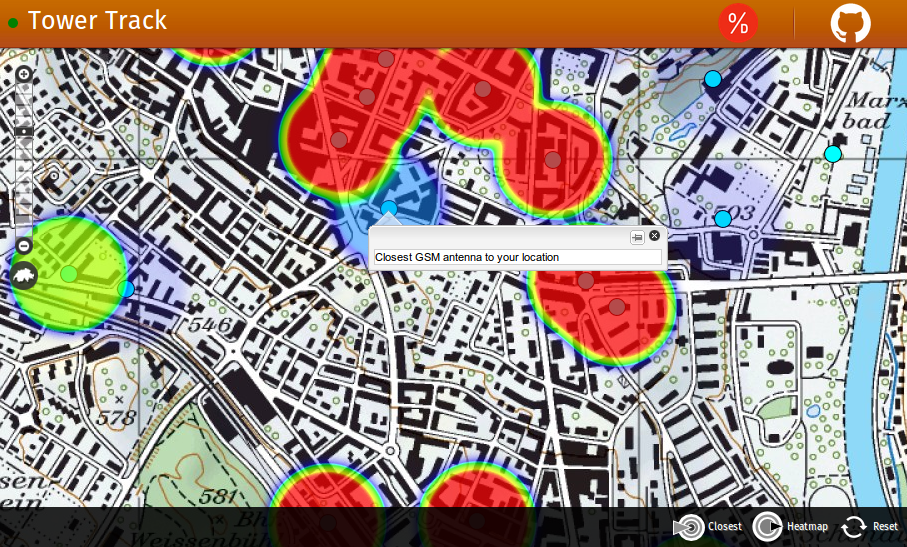Reset the map view
This screenshot has width=907, height=547.
tap(868, 526)
